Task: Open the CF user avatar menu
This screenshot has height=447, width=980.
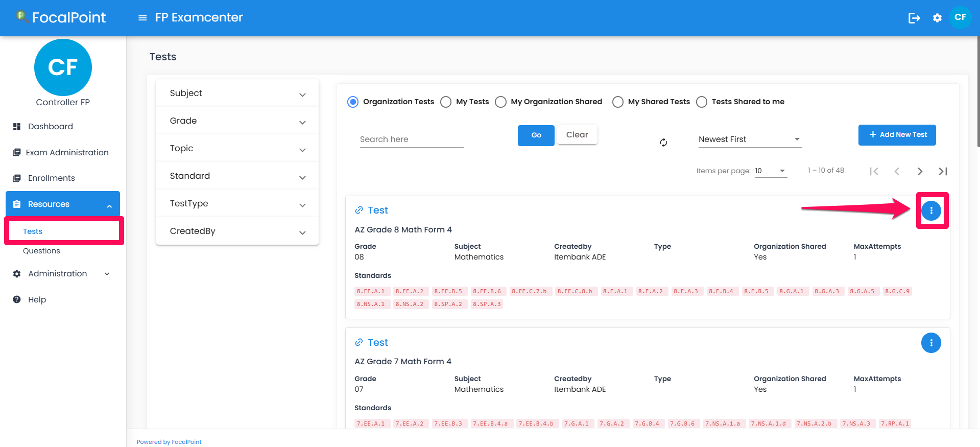Action: tap(960, 17)
